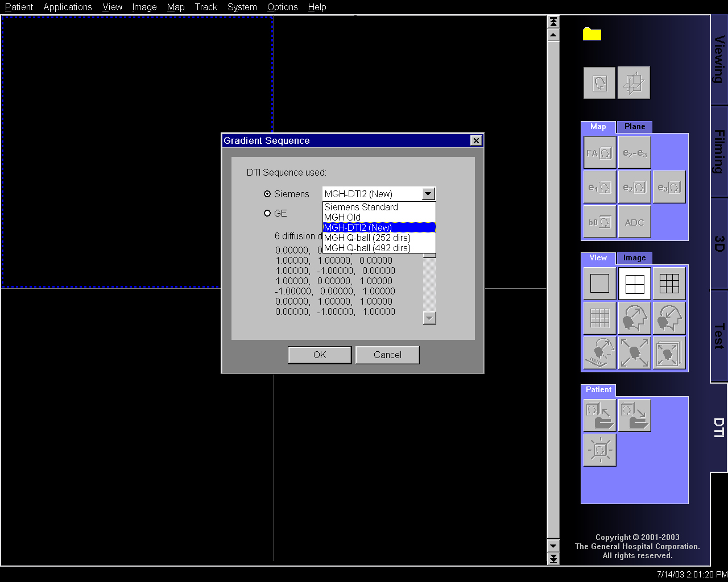Open the DTI side tab
This screenshot has width=728, height=582.
click(x=719, y=427)
